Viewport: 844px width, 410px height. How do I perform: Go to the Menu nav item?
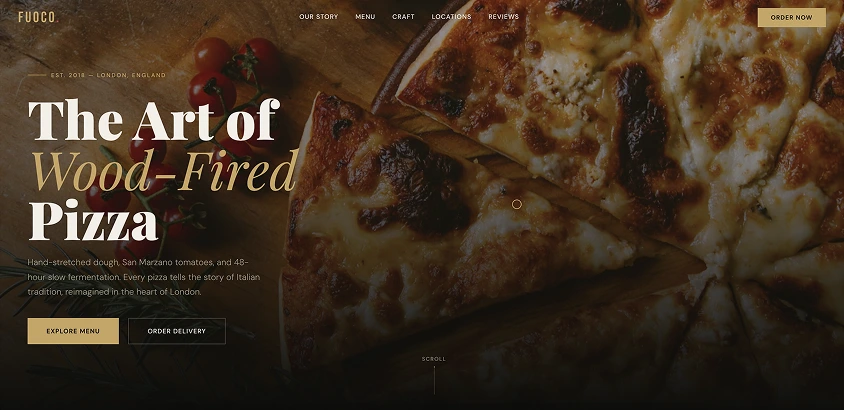tap(365, 17)
